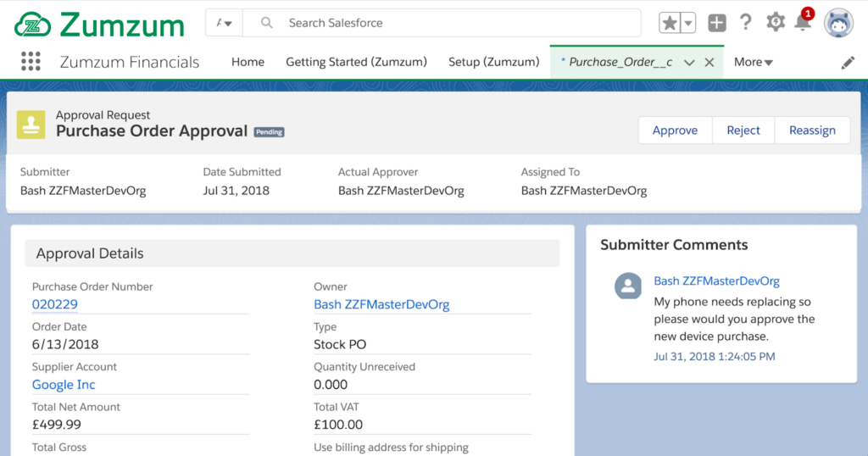Click the Approval Details section header
Viewport: 868px width, 456px height.
pyautogui.click(x=292, y=253)
